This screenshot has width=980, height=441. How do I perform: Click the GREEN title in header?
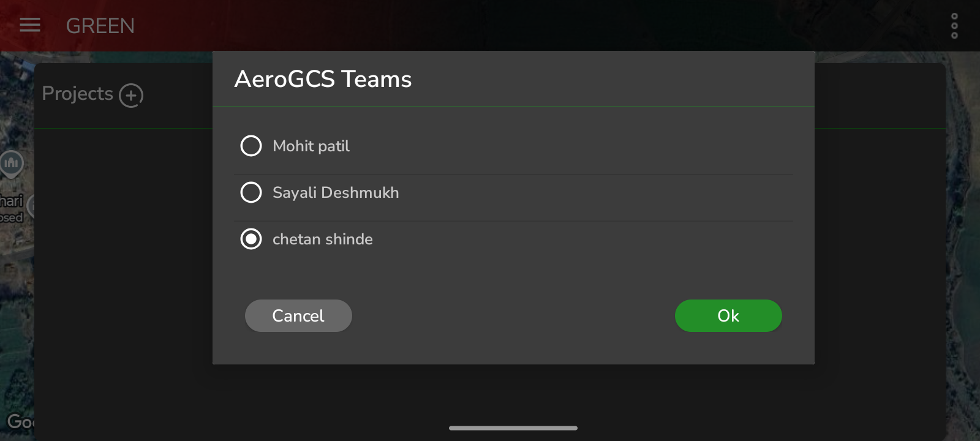[100, 26]
